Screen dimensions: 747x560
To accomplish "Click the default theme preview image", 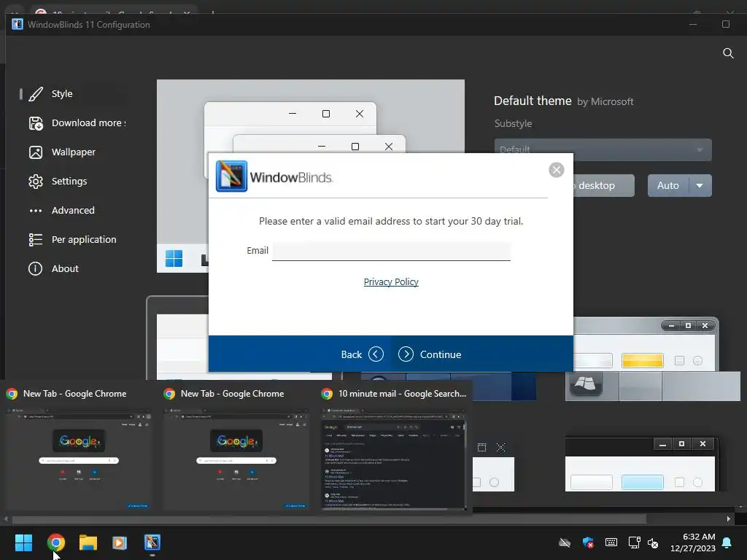I will 311,176.
